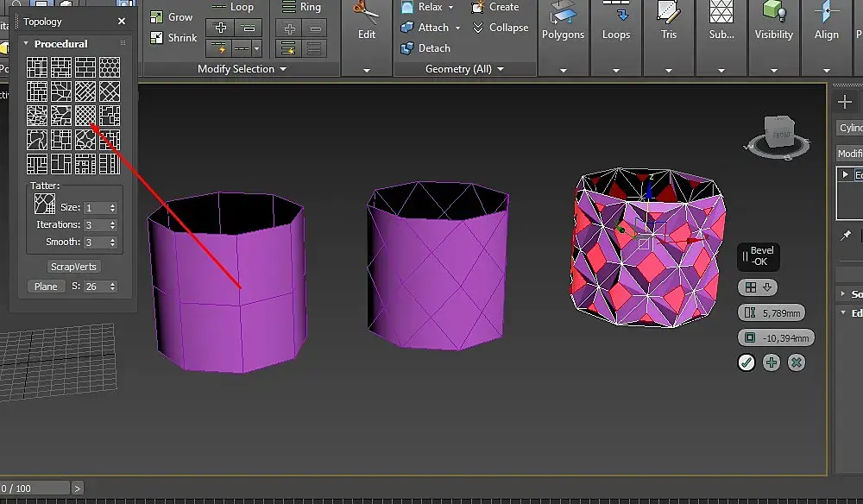Click the Plane button in Topology
This screenshot has height=504, width=863.
(46, 287)
